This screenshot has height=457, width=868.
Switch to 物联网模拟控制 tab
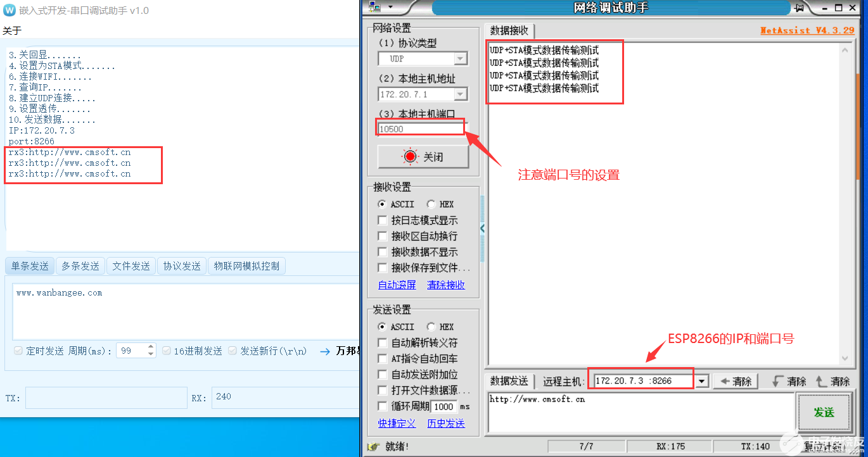pyautogui.click(x=246, y=266)
